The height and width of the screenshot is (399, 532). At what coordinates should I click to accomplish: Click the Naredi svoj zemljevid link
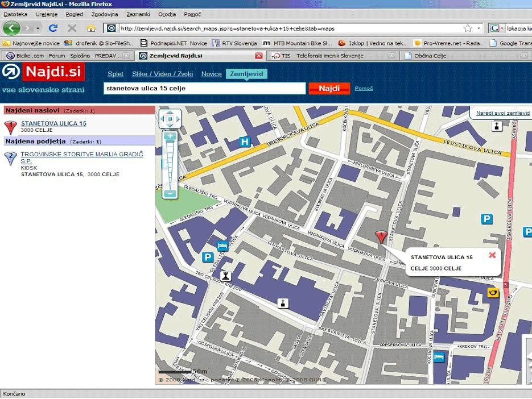[x=503, y=113]
